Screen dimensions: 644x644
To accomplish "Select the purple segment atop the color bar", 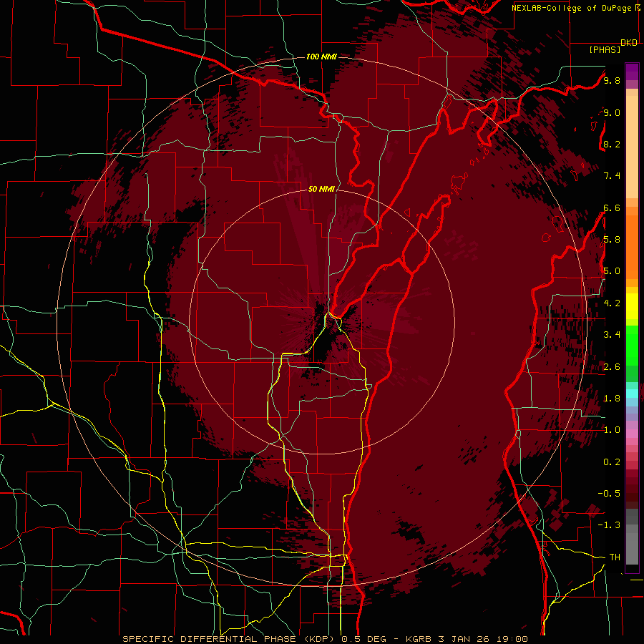I will point(632,72).
